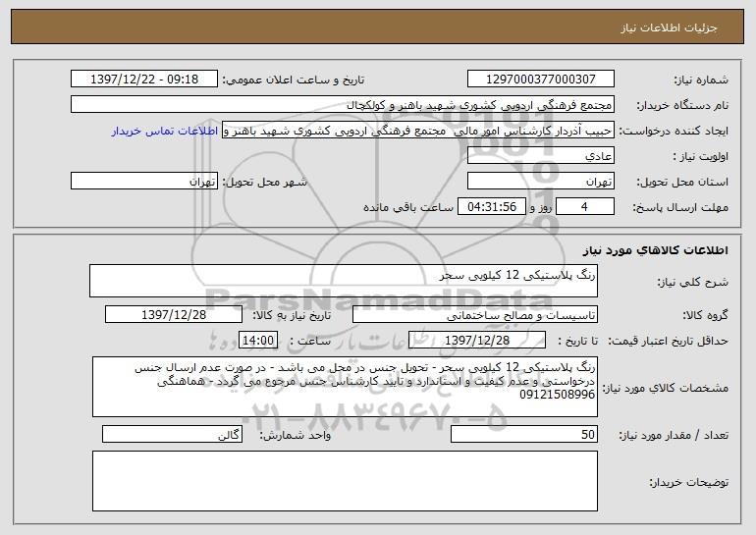This screenshot has width=756, height=535.
Task: Click the phone number 09121508996
Action: coord(558,395)
